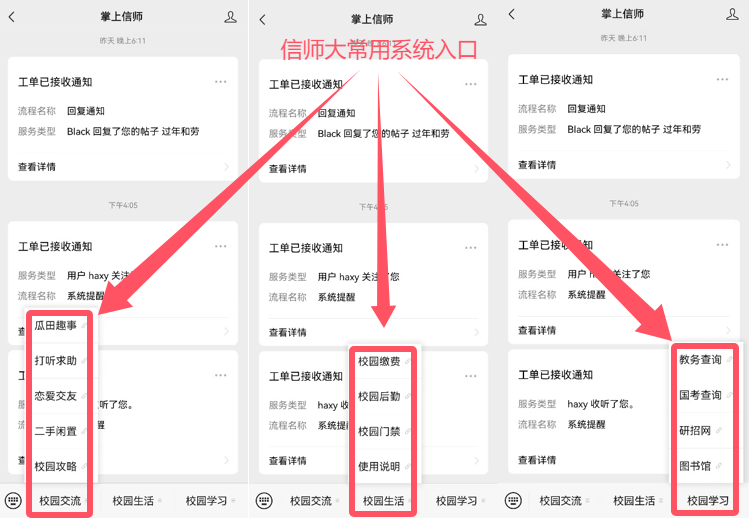This screenshot has width=749, height=519.
Task: Tap 掌上信师 title in right phone screen
Action: (622, 14)
